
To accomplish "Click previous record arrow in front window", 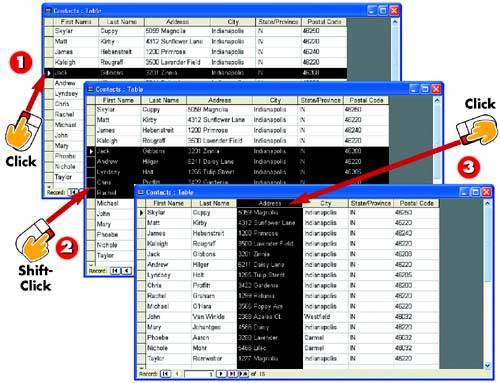I will click(177, 374).
